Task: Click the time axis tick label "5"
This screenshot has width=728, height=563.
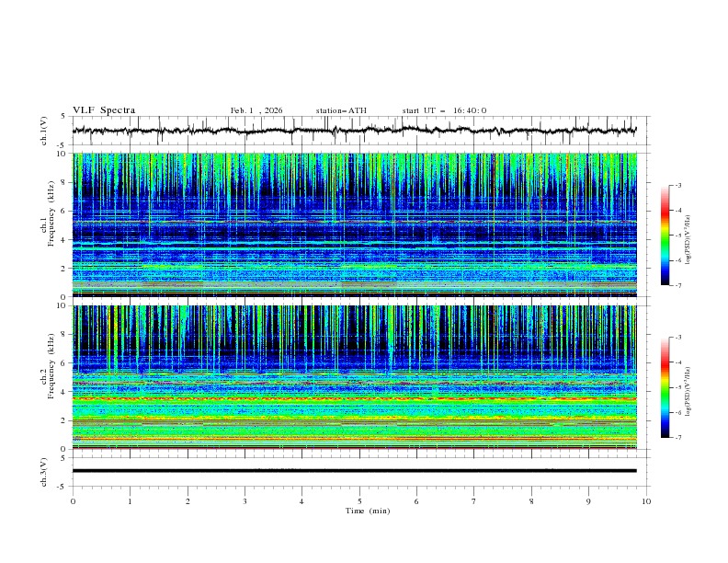Action: [359, 501]
